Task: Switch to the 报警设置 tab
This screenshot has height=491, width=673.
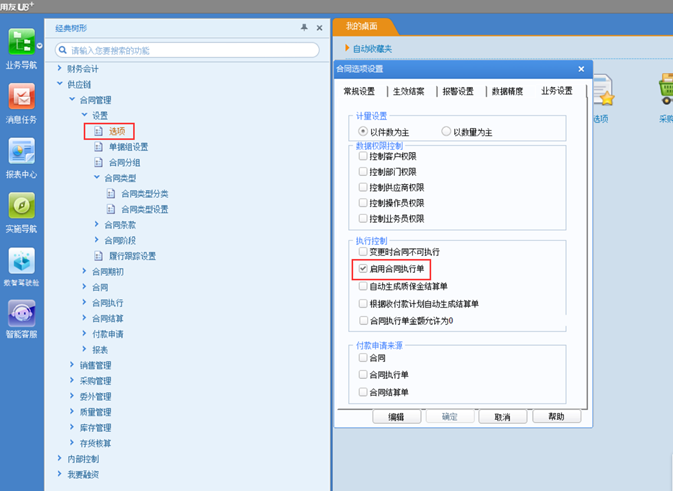Action: pos(458,91)
